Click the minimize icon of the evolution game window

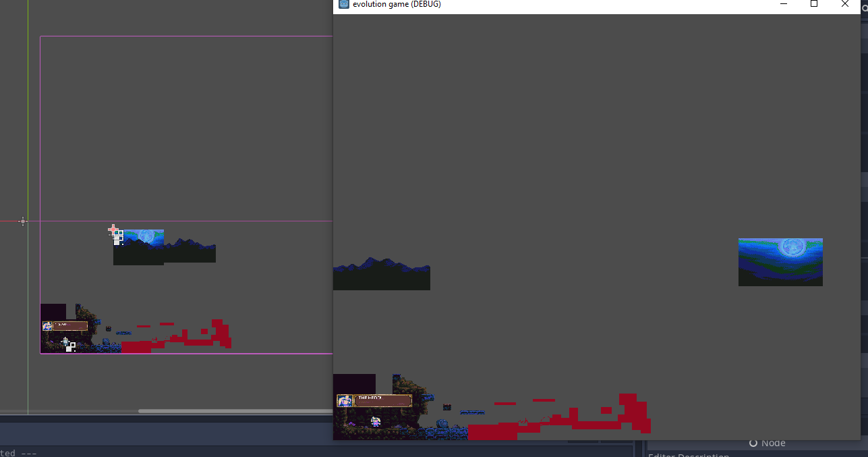[x=783, y=4]
